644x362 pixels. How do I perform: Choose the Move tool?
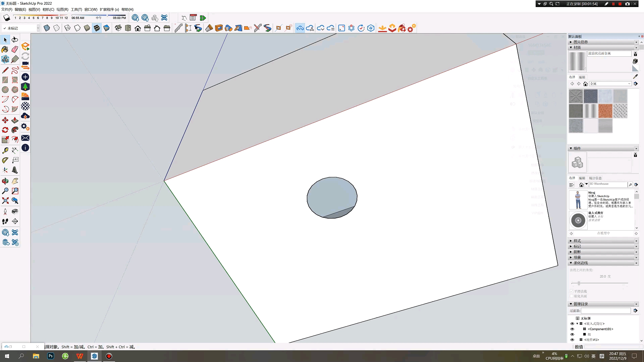5,120
